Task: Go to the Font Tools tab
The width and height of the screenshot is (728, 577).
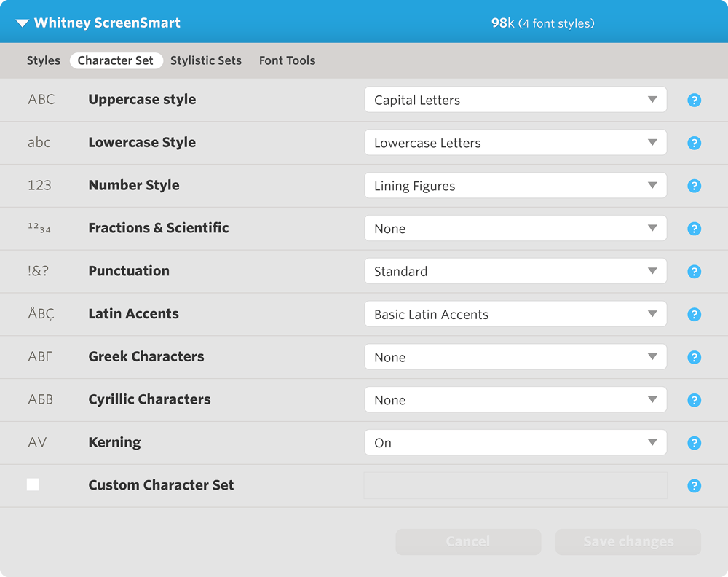Action: pyautogui.click(x=287, y=61)
